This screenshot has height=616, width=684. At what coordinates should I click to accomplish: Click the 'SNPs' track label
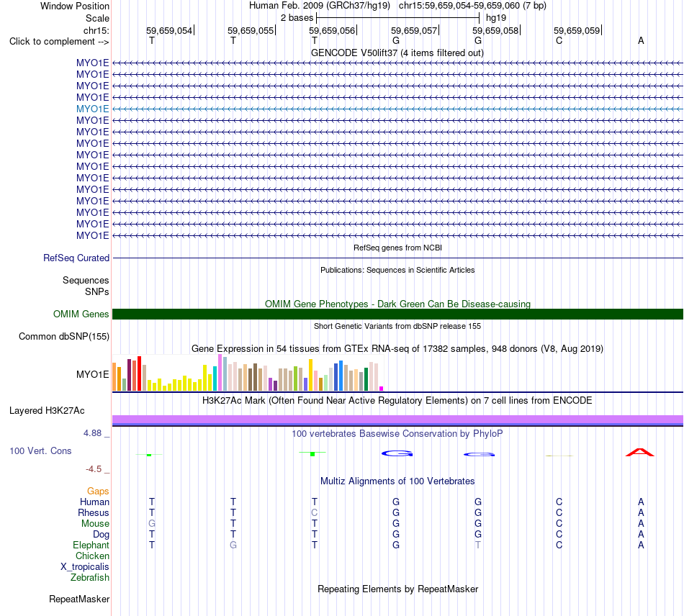coord(97,291)
